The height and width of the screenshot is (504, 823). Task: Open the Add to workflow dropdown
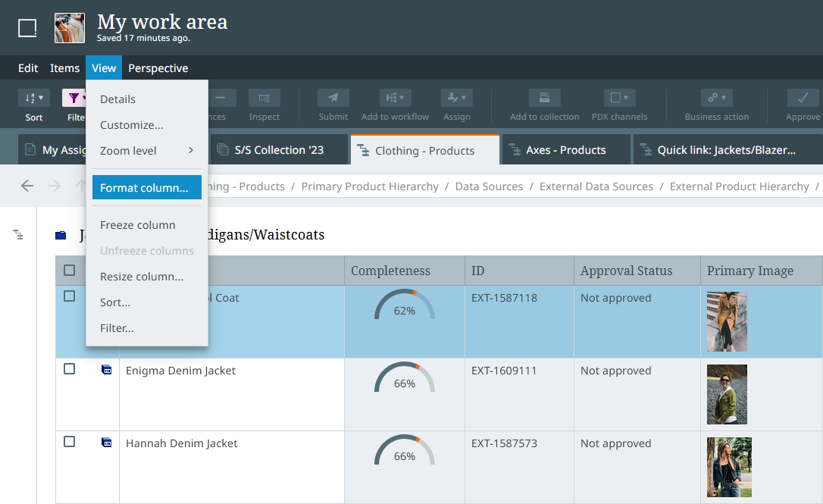[395, 98]
